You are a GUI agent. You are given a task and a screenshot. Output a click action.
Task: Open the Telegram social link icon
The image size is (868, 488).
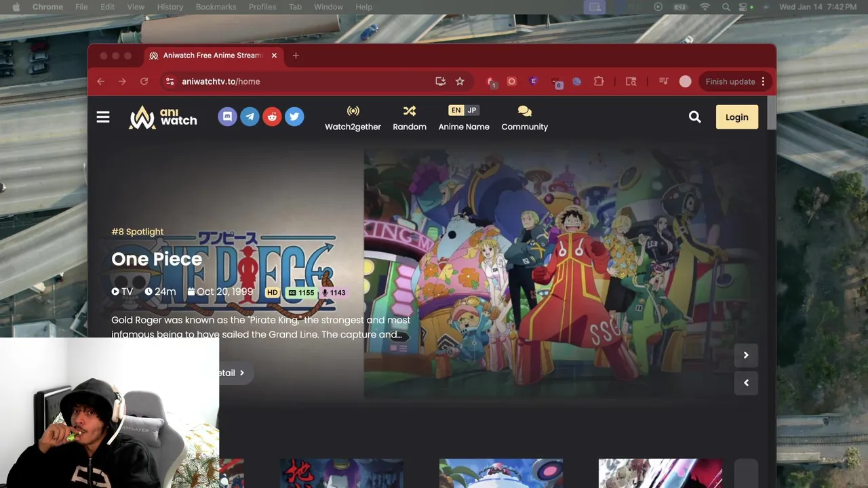(x=250, y=117)
